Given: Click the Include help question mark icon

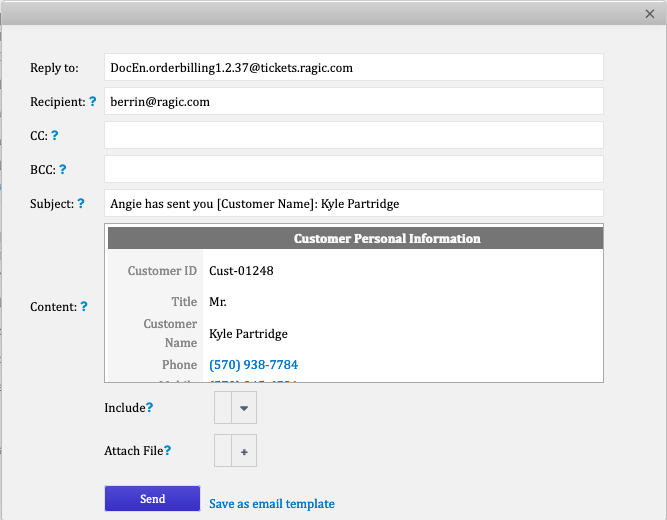Looking at the screenshot, I should 149,408.
